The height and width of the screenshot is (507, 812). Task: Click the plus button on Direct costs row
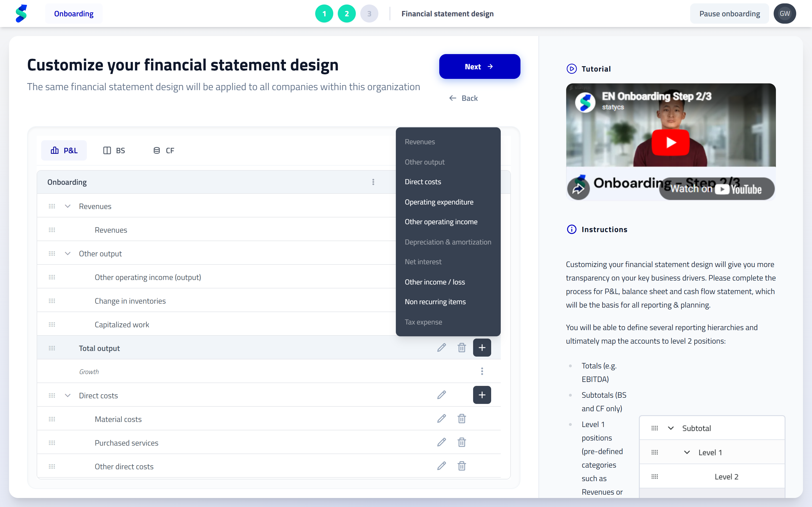(x=482, y=395)
